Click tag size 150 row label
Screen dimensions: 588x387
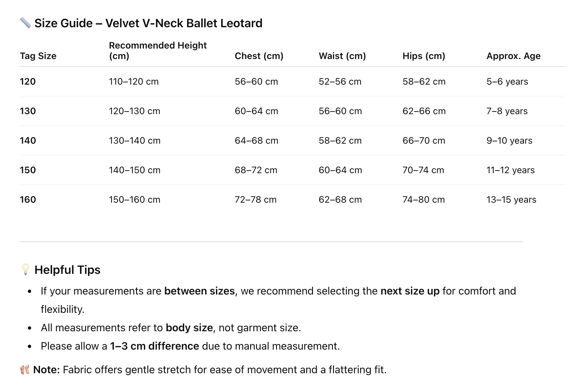pos(28,170)
